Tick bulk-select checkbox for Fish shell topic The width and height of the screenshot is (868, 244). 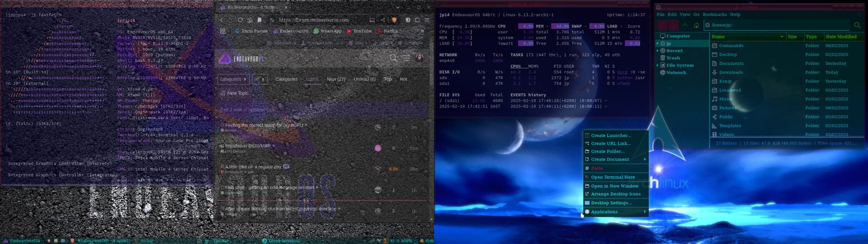(x=222, y=187)
